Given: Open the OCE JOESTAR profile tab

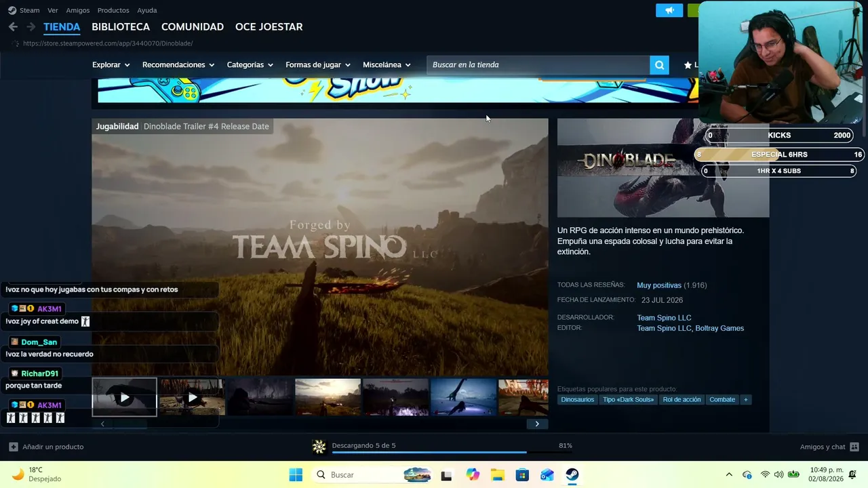Looking at the screenshot, I should pos(269,27).
